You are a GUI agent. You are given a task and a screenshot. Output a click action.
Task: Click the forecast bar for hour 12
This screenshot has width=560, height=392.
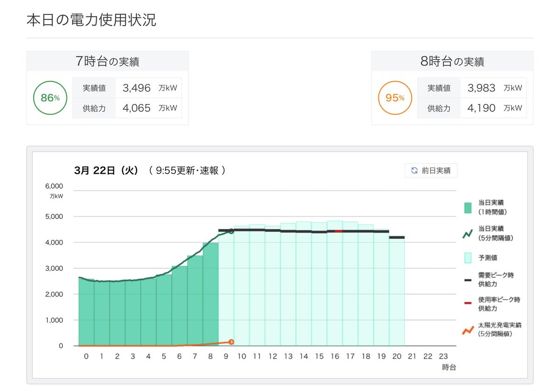[273, 286]
